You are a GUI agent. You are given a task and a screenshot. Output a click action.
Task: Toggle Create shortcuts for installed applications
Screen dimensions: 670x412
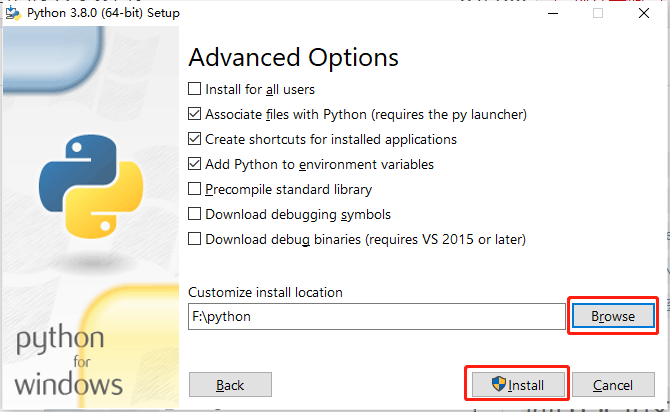click(194, 139)
